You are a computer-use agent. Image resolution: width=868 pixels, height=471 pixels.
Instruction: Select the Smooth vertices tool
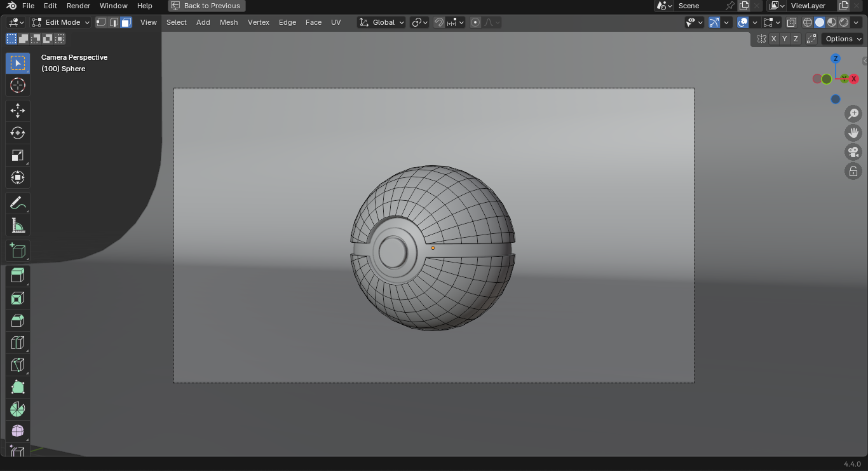[x=18, y=432]
